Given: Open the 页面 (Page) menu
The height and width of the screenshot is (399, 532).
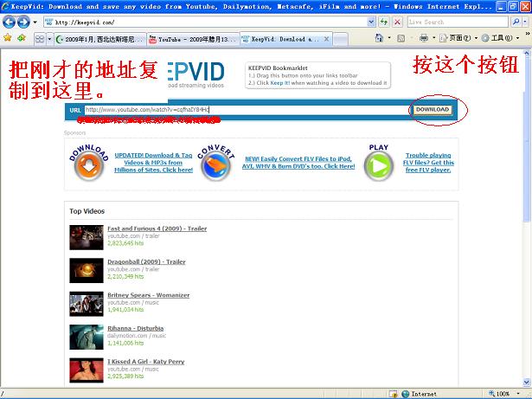Looking at the screenshot, I should [458, 38].
